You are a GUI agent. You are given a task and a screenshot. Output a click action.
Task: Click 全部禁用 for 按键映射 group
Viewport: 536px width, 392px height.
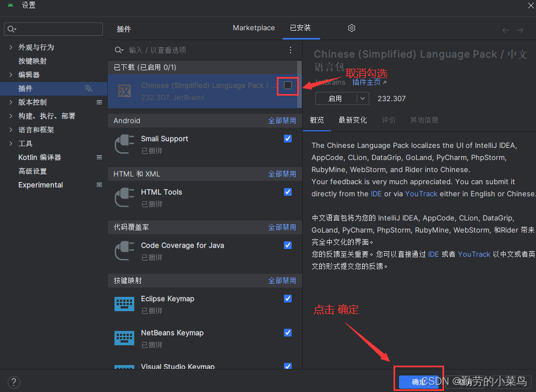click(282, 280)
